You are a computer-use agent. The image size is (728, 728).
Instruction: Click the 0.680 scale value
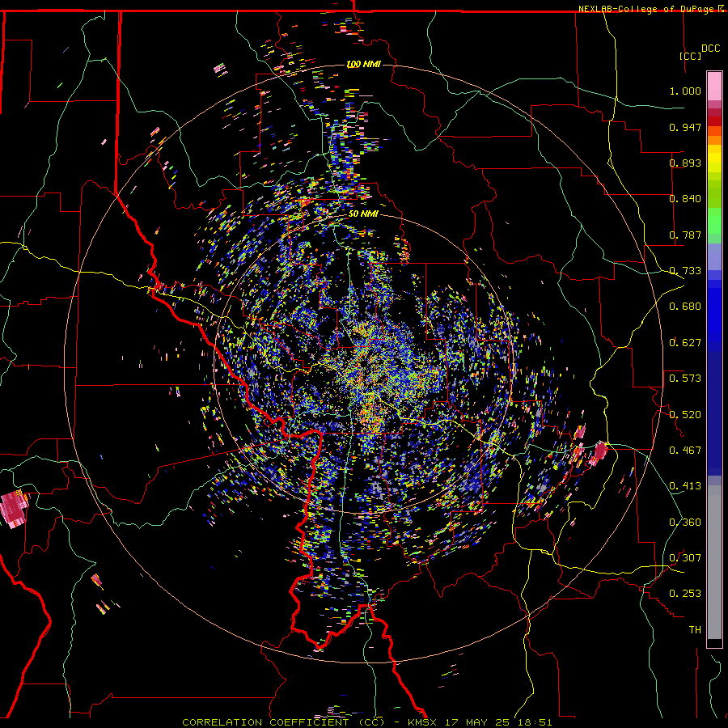click(685, 307)
